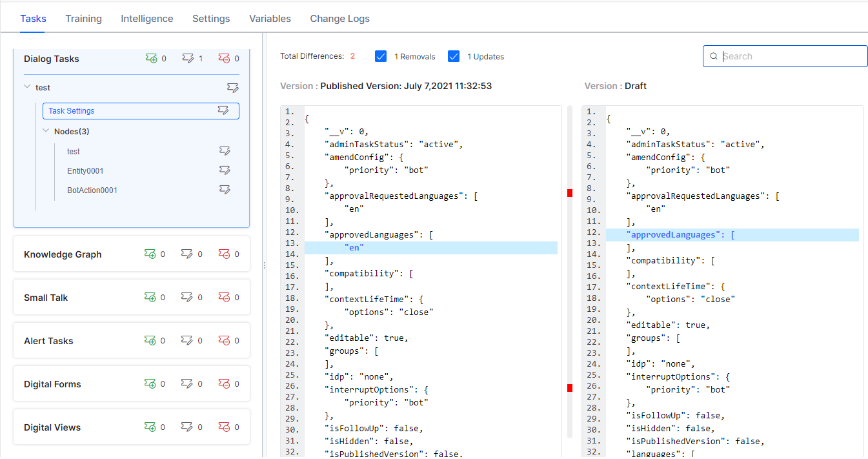Click the updates icon in Small Talk card
868x459 pixels.
188,298
